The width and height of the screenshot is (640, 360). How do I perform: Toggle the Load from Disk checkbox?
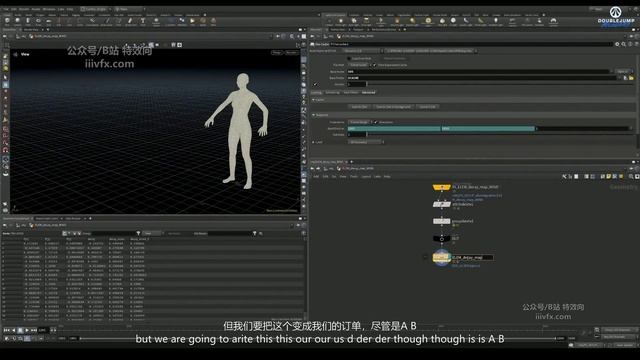(349, 58)
